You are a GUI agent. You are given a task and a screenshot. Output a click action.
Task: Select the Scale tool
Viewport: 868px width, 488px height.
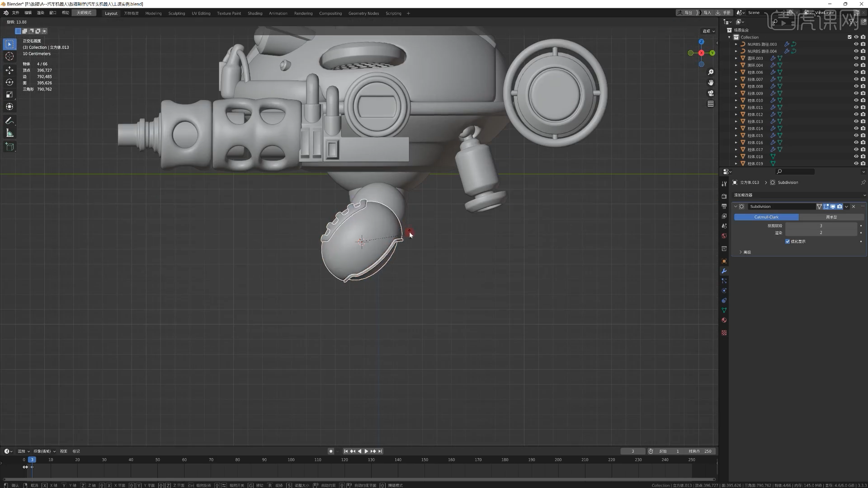[x=9, y=94]
